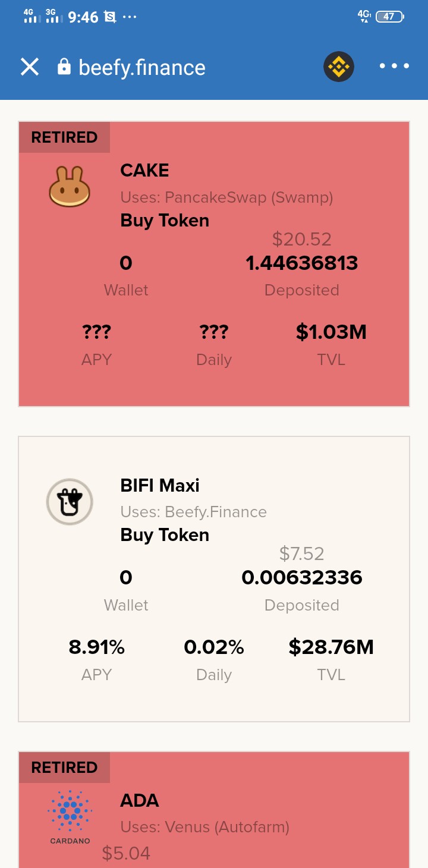Tap the BIFI cow logo

(70, 502)
